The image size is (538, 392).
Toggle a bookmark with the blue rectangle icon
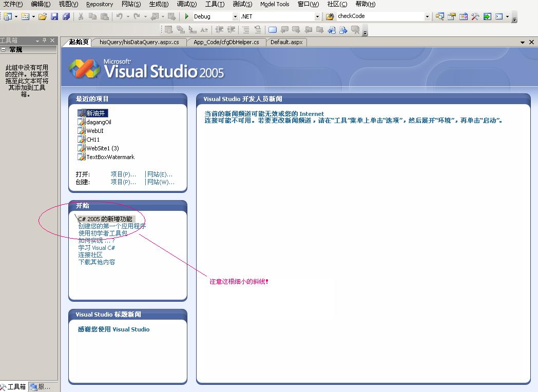273,30
